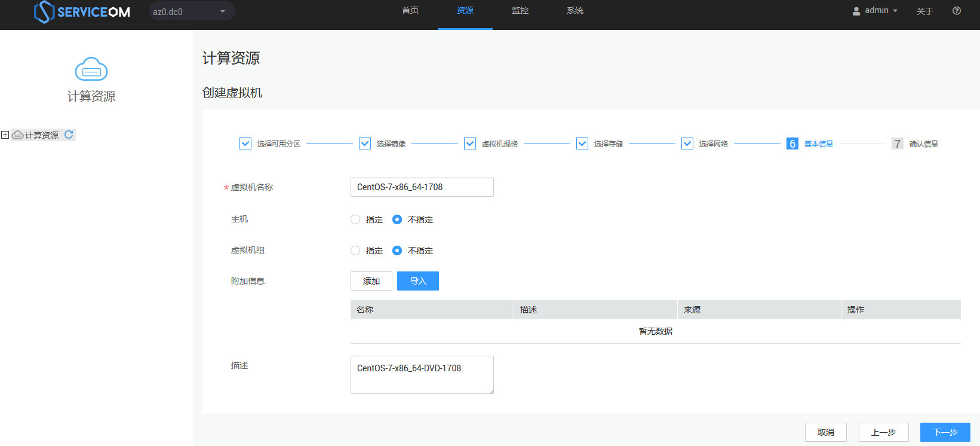Click the step 6 number badge
Image resolution: width=980 pixels, height=446 pixels.
pos(792,143)
